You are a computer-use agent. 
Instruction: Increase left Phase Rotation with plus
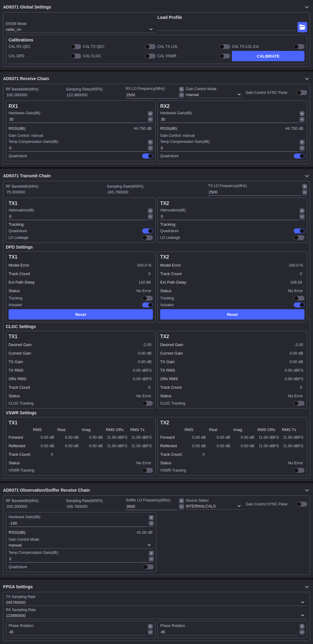coord(150,626)
